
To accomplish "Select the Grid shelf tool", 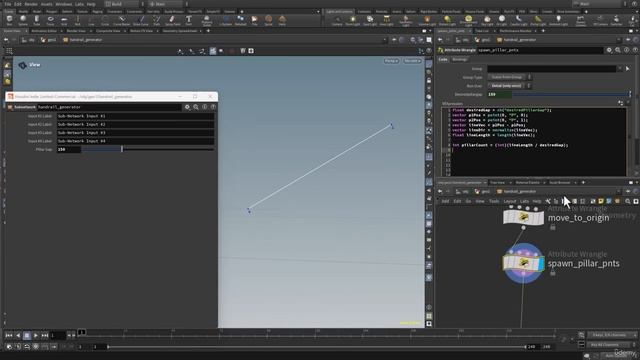I will coord(64,20).
